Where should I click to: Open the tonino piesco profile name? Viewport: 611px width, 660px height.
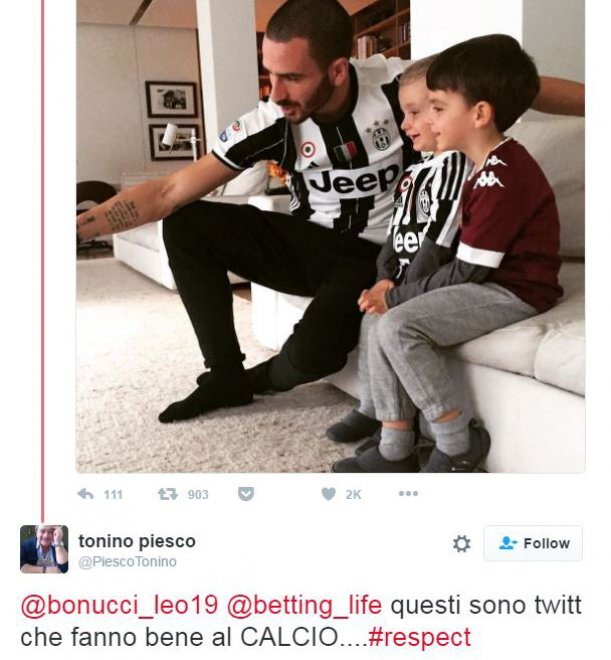pyautogui.click(x=137, y=541)
